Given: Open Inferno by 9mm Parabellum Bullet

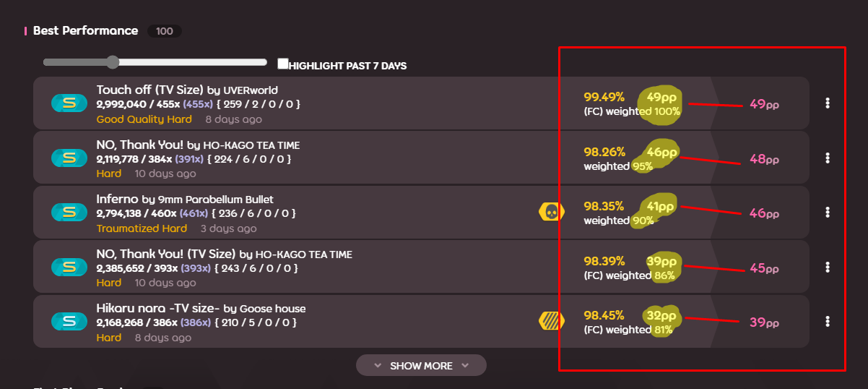Looking at the screenshot, I should 185,199.
